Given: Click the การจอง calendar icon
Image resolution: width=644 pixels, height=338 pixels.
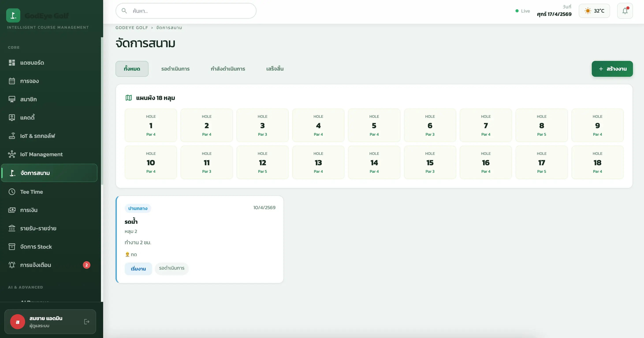Looking at the screenshot, I should coord(12,81).
